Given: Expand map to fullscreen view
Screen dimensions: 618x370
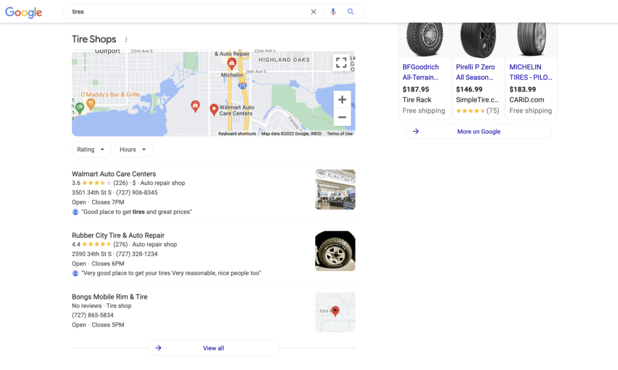Looking at the screenshot, I should pos(341,62).
